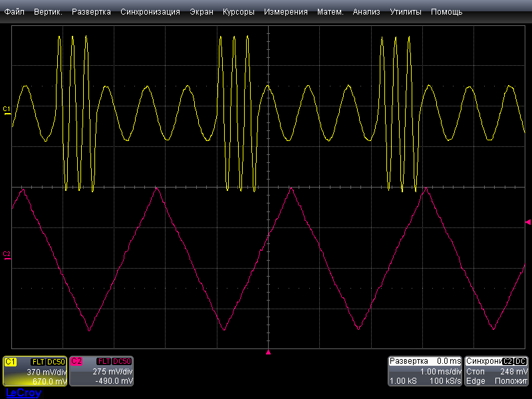Click the pink trigger delay marker at bottom
The image size is (532, 399).
click(269, 352)
